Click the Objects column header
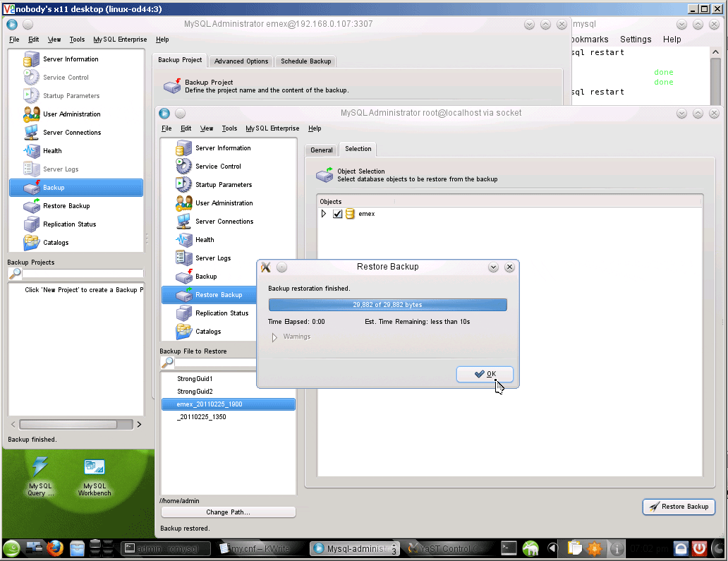The height and width of the screenshot is (561, 728). point(356,202)
